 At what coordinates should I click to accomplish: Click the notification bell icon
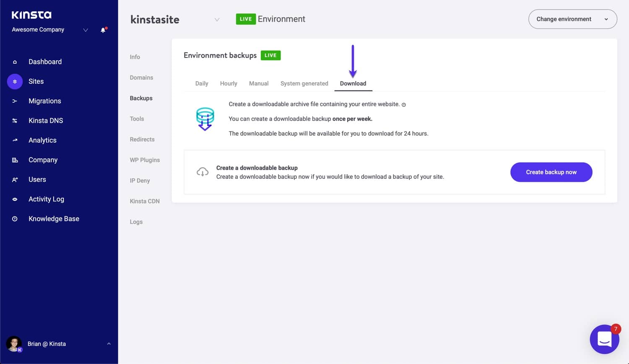(x=103, y=30)
